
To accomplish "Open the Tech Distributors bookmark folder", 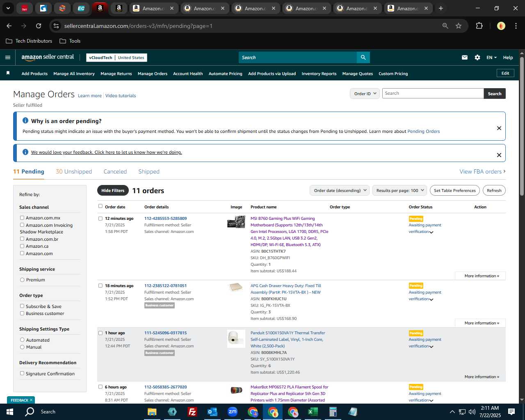I will 29,41.
